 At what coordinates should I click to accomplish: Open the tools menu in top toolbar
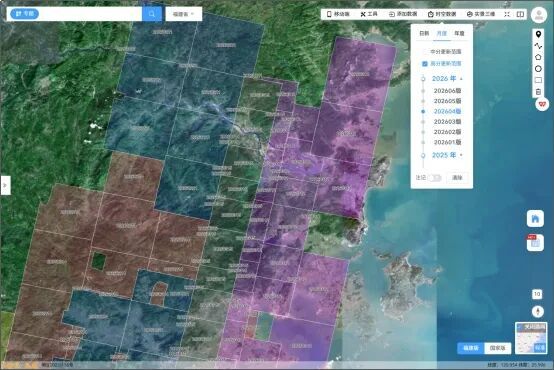(369, 14)
